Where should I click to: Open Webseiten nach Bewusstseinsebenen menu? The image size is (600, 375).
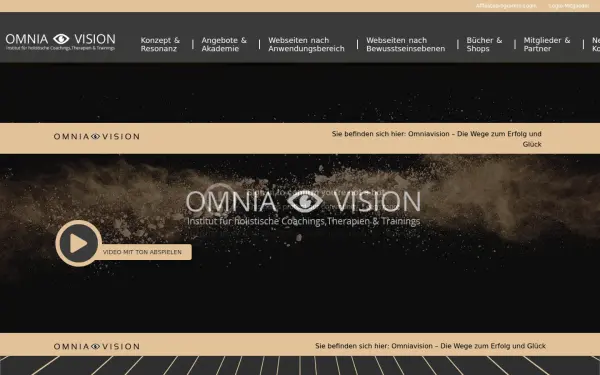pos(406,44)
